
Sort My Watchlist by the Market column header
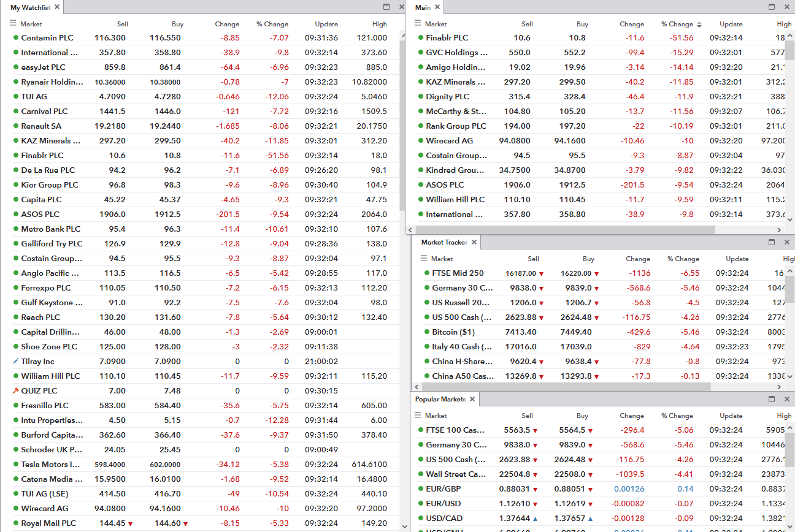coord(31,25)
